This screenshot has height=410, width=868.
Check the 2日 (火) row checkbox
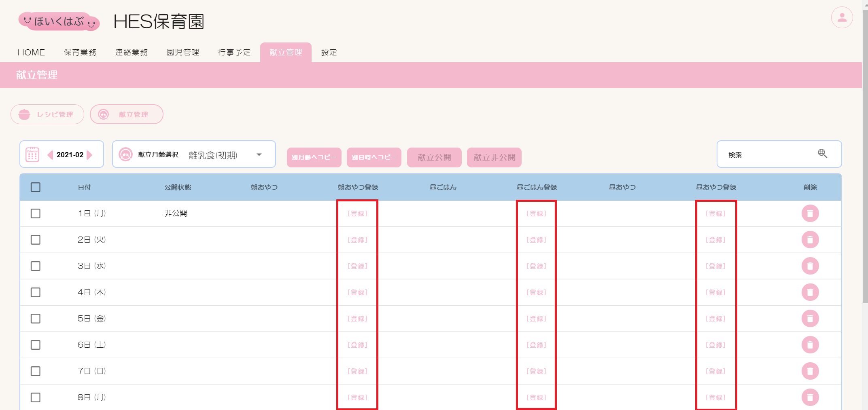[x=36, y=240]
